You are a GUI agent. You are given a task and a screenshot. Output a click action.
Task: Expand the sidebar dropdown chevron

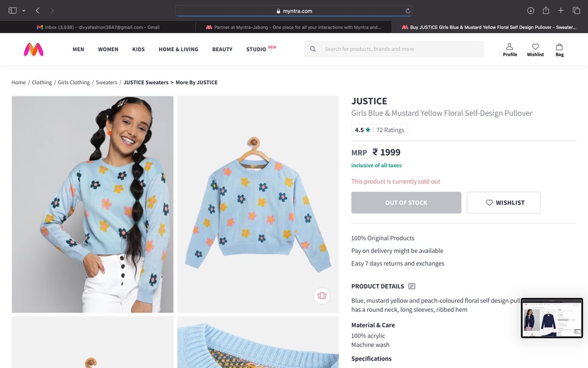pos(23,11)
